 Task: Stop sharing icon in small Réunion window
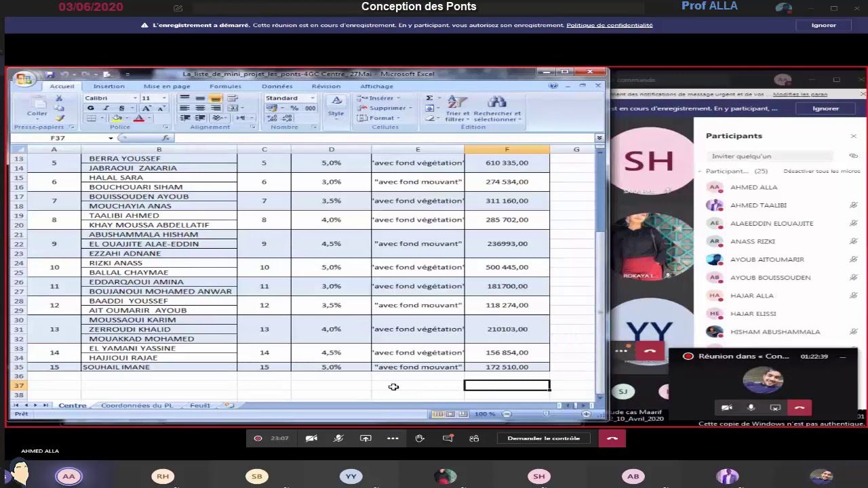click(x=775, y=407)
